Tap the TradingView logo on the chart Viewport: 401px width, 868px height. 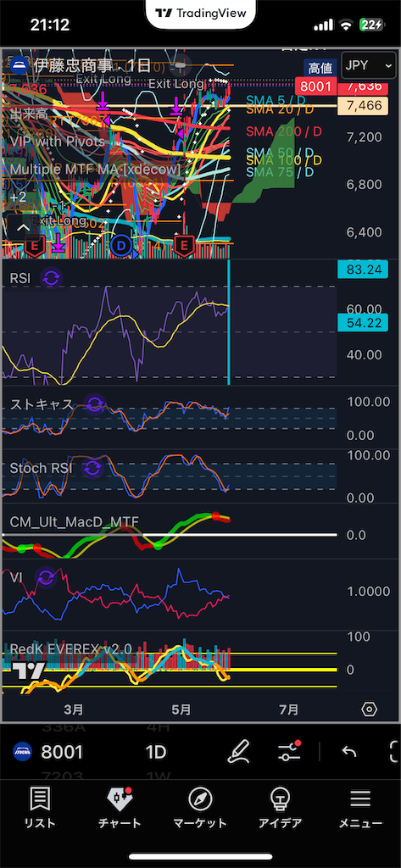click(29, 671)
